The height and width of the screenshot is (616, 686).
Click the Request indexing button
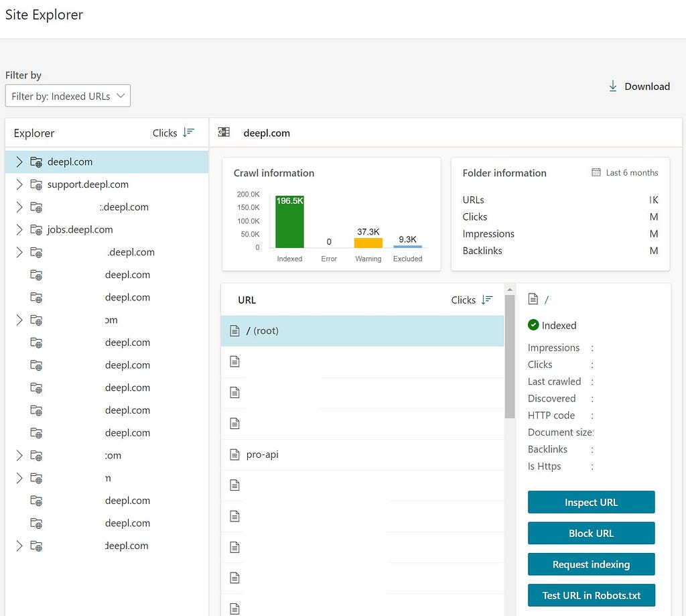591,564
